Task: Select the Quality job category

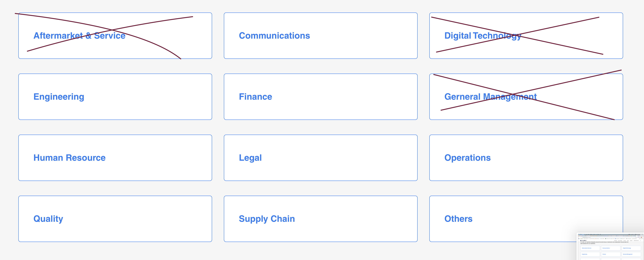Action: point(115,219)
